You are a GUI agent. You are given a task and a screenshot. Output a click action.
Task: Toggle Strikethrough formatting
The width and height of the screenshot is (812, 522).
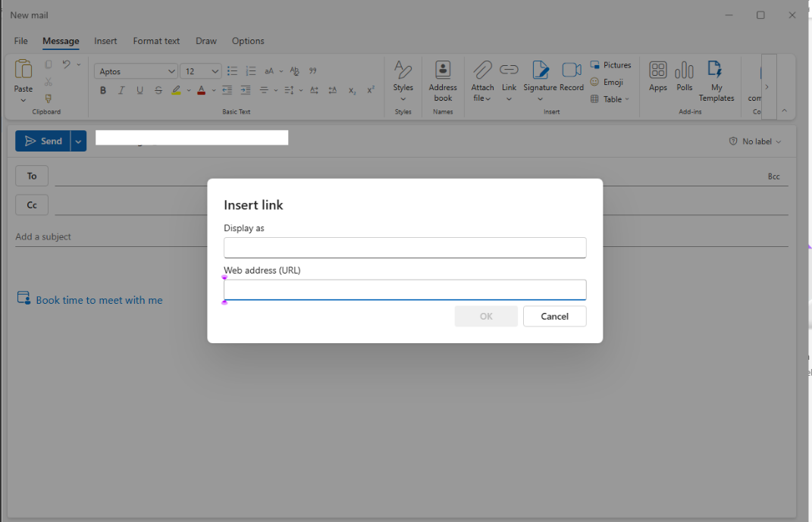(158, 90)
